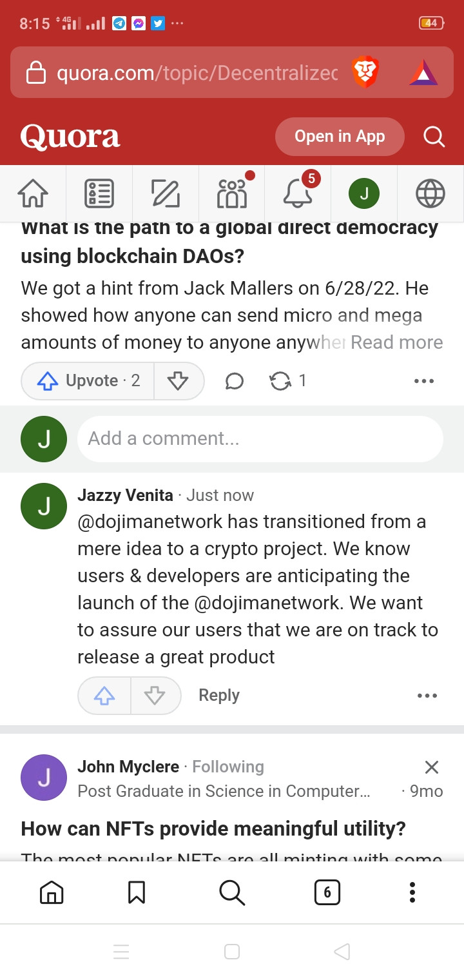Expand answer with Read more

(x=396, y=342)
